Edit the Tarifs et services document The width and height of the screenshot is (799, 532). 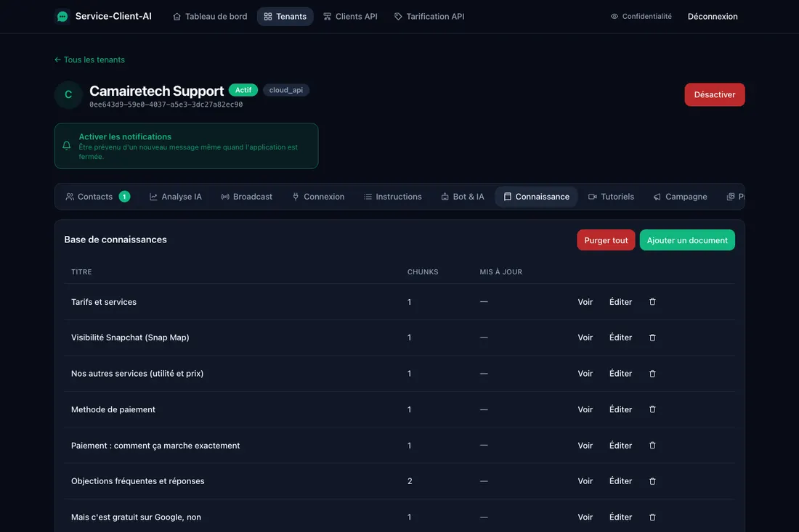click(x=620, y=302)
